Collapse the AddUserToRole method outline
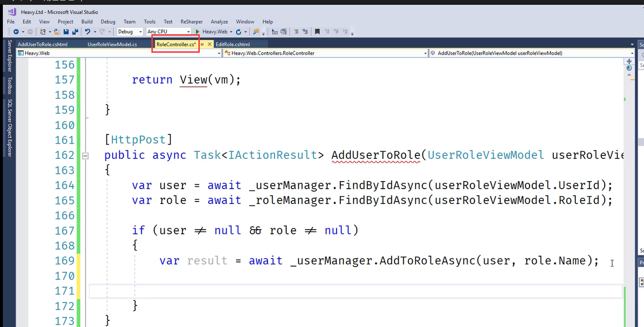Image resolution: width=644 pixels, height=327 pixels. [85, 155]
